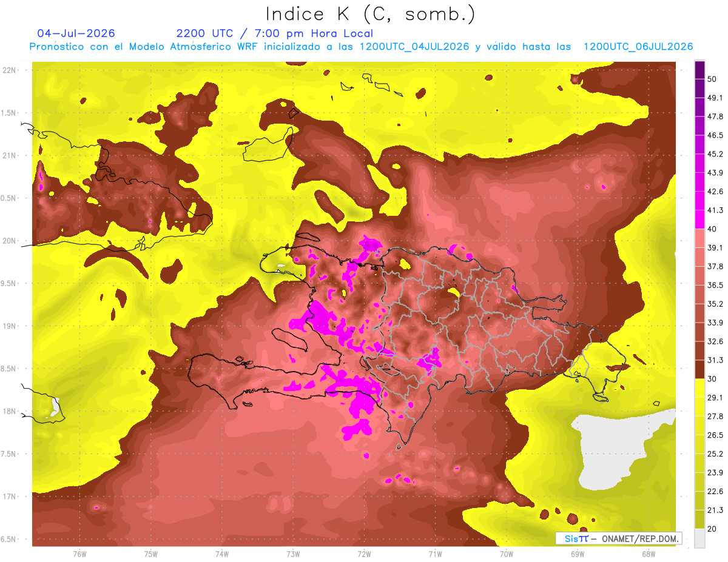Pick the light gray legend band below 20
The height and width of the screenshot is (562, 728).
click(x=699, y=538)
